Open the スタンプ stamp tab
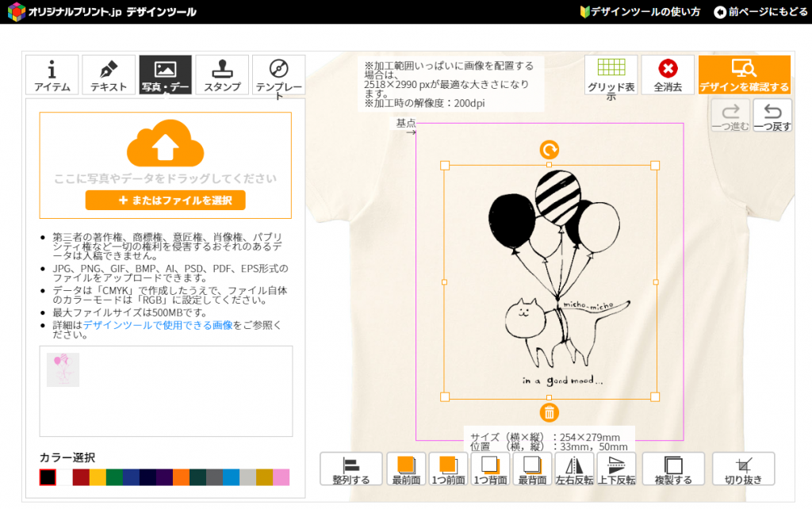The width and height of the screenshot is (812, 509). pos(222,75)
